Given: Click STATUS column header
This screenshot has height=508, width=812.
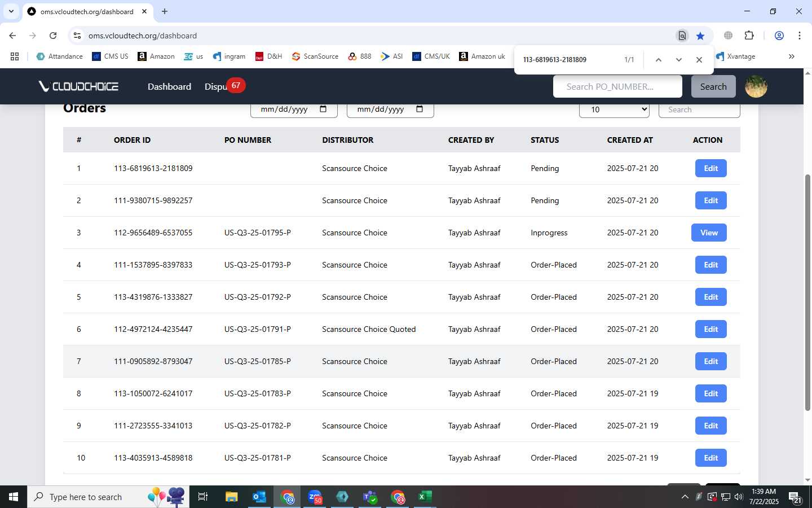Looking at the screenshot, I should [545, 140].
